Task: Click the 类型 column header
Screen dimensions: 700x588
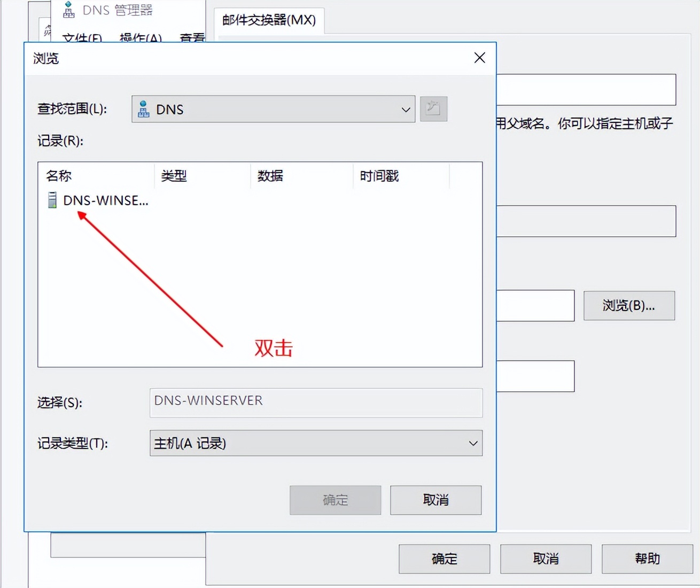Action: pos(174,175)
